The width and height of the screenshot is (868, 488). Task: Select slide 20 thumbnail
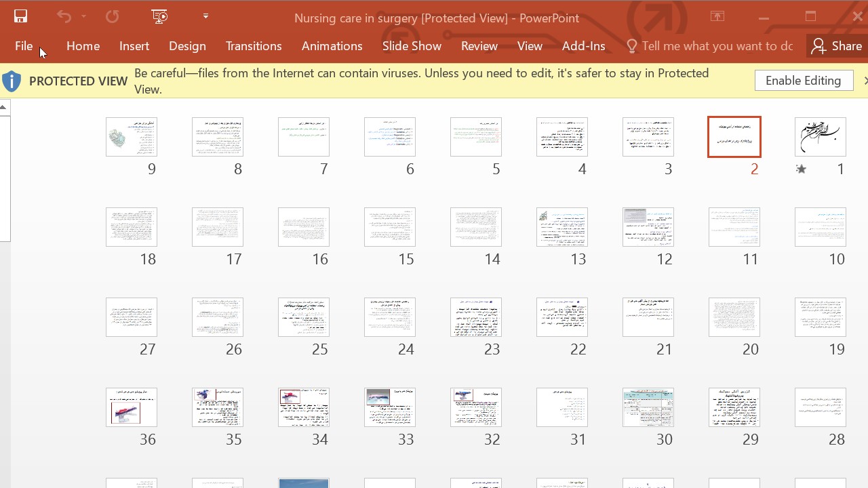coord(734,317)
